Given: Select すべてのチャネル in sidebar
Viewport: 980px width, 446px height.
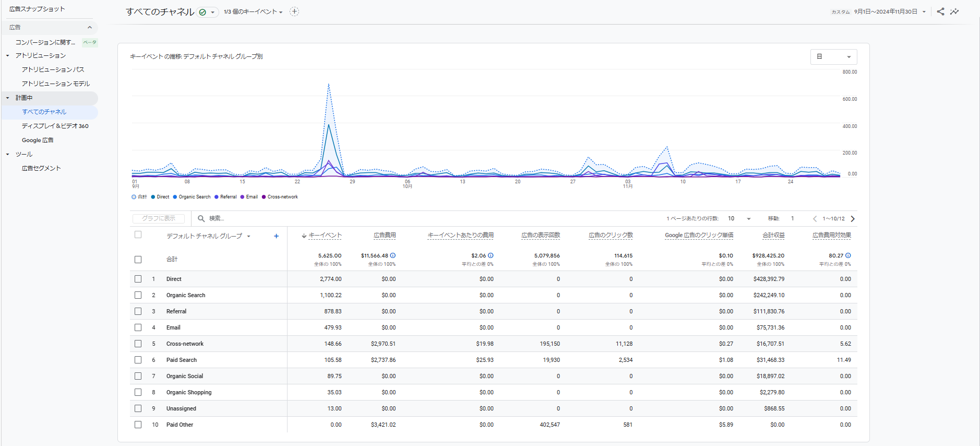Looking at the screenshot, I should (x=44, y=112).
